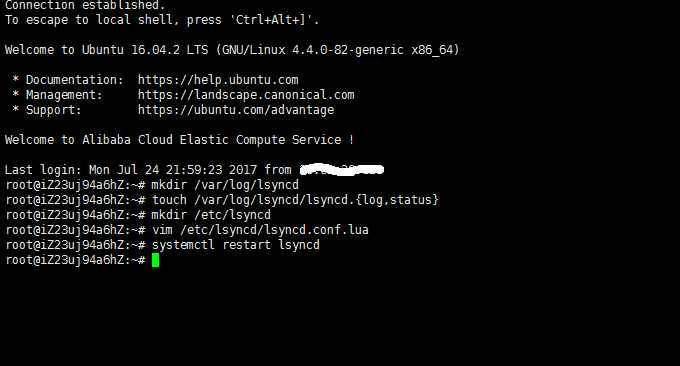Click the 'mkdir /var/log/lsyncd' command line
This screenshot has height=366, width=680.
pos(152,185)
